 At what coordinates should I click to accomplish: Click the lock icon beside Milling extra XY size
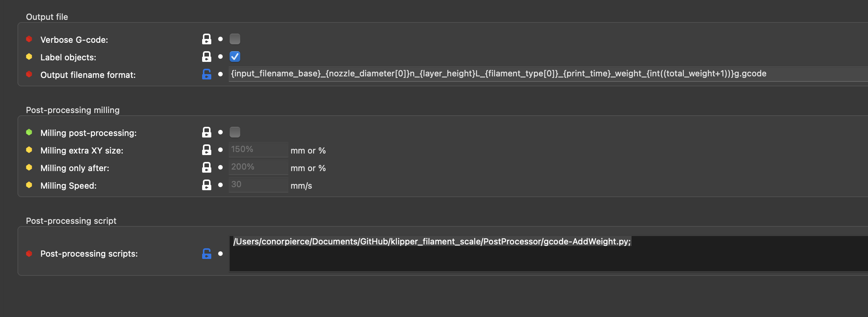click(206, 149)
